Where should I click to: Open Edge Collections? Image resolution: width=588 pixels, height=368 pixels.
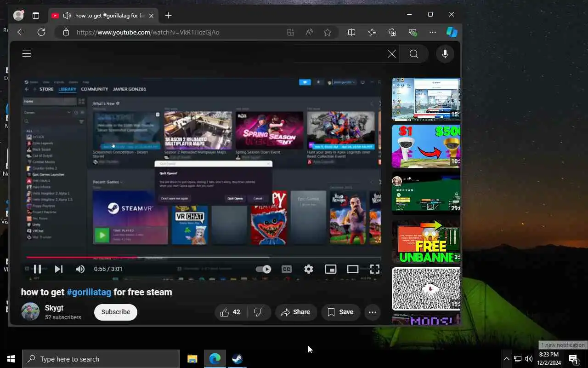point(392,32)
